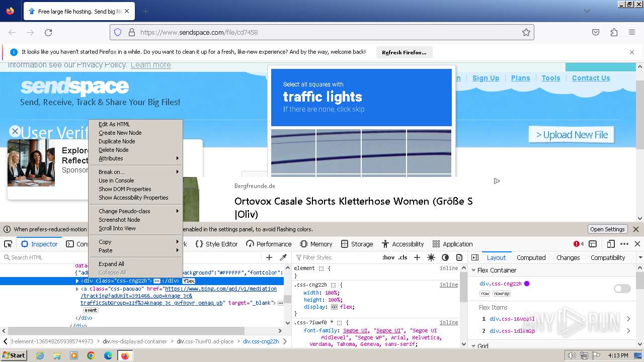
Task: Toggle the flex badge on selected node
Action: pos(189,281)
